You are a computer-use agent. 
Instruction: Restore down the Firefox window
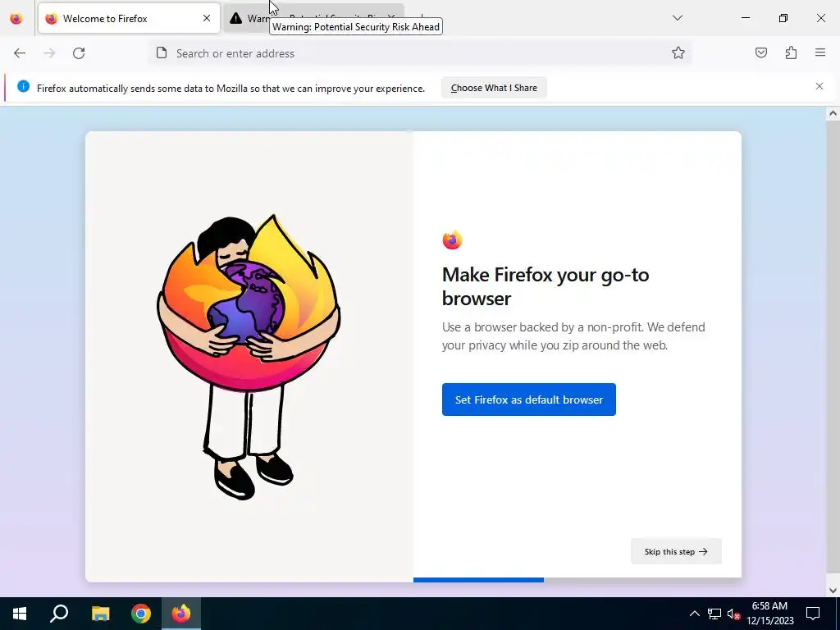(x=783, y=18)
